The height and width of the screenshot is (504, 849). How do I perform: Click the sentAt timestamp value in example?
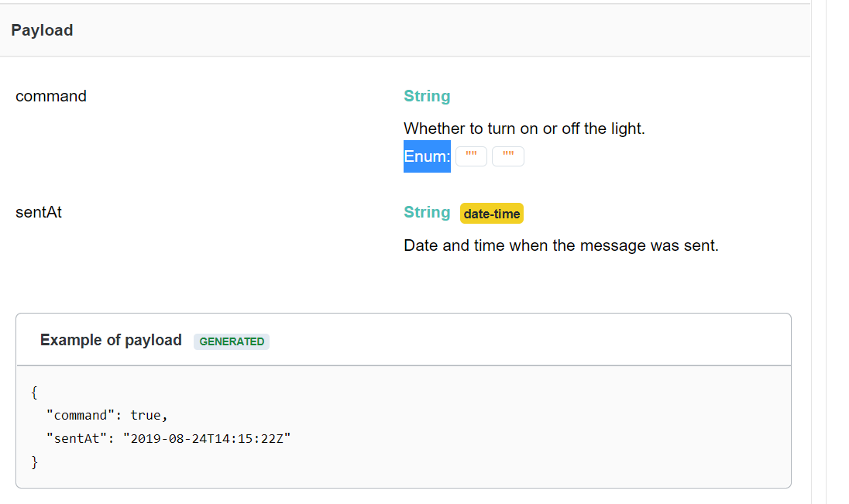(x=207, y=438)
